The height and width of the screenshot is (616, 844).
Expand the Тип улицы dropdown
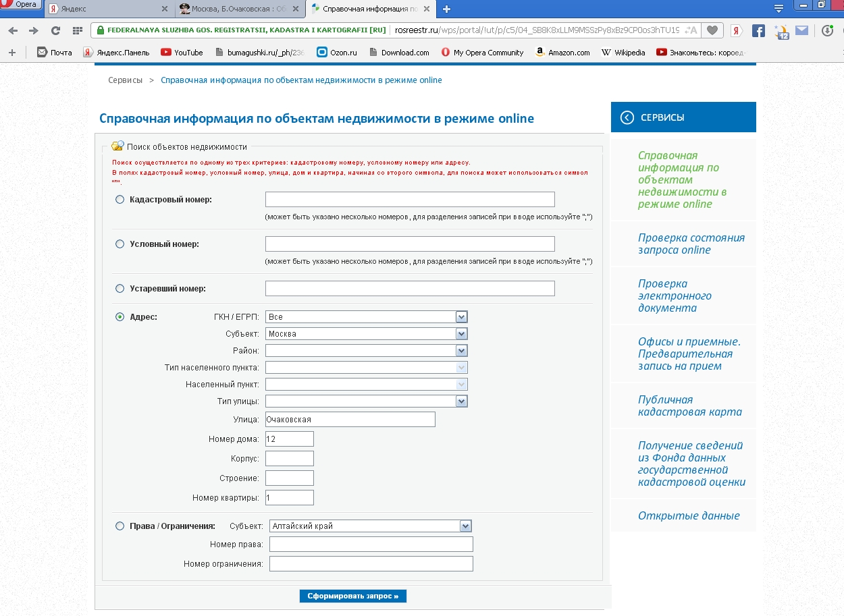click(x=462, y=401)
